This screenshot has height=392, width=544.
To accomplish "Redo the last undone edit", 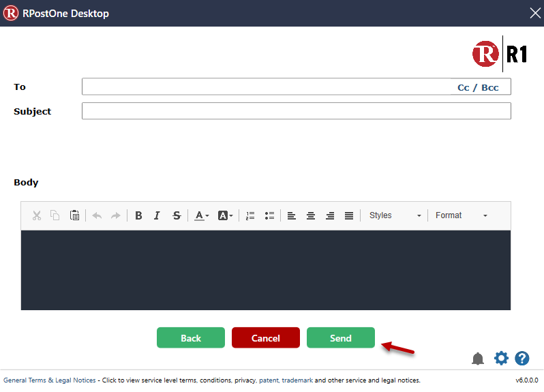I will coord(115,216).
